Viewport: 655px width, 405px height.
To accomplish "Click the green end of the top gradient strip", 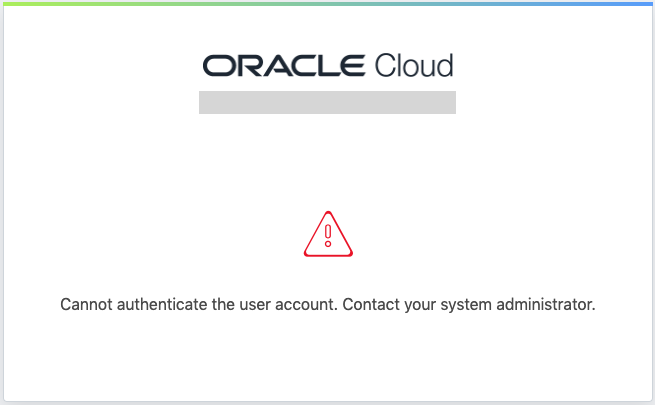I will 8,3.
